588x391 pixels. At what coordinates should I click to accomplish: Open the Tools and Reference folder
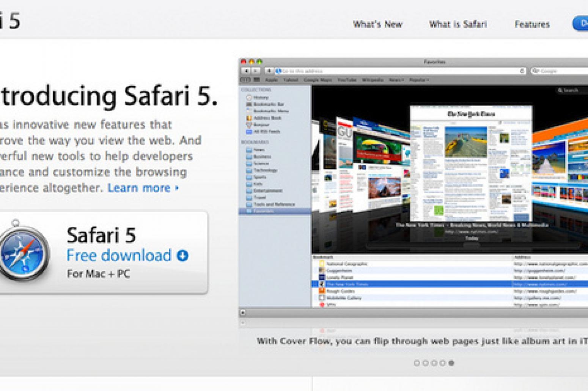coord(270,204)
